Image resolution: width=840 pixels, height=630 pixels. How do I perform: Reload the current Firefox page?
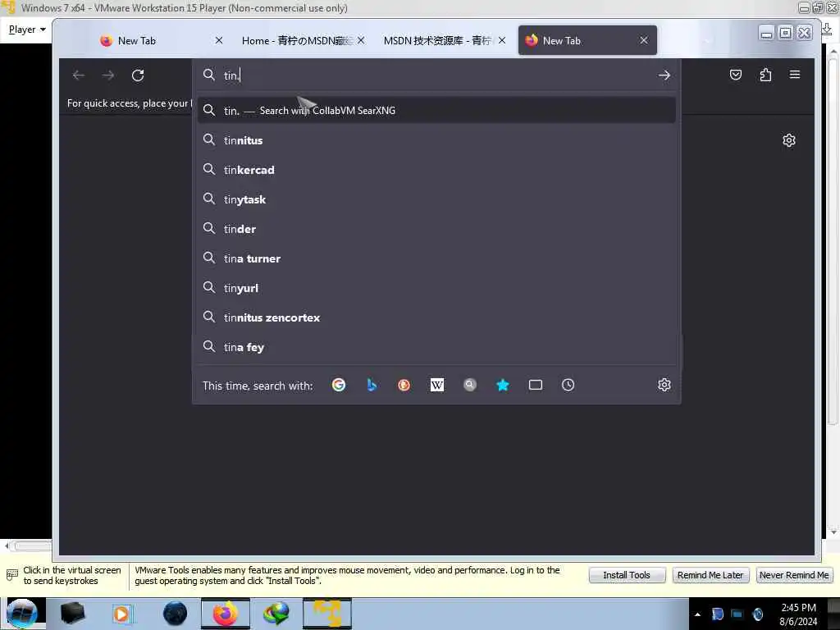138,75
